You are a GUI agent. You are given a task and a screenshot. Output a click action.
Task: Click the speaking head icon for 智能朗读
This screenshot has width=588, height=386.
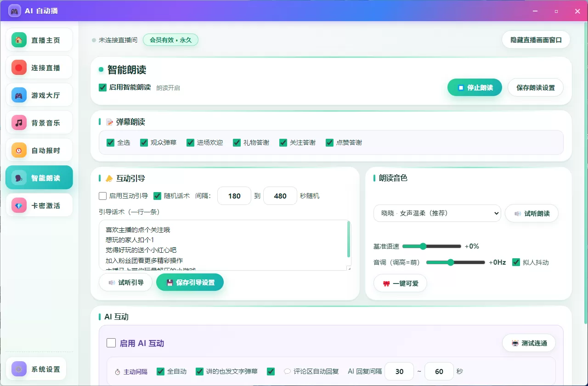pyautogui.click(x=19, y=178)
